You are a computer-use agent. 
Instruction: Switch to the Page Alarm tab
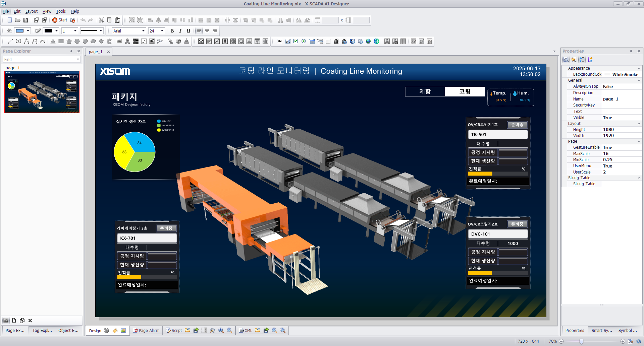click(146, 331)
